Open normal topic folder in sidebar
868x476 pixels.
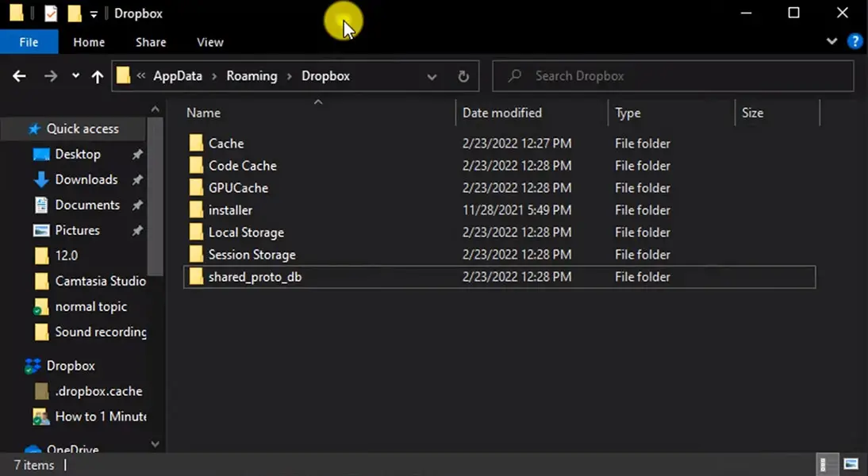90,307
